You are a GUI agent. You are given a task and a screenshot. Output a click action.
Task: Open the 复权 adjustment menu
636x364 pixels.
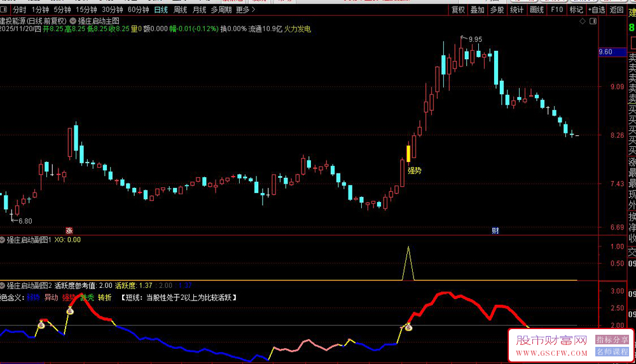(x=458, y=10)
